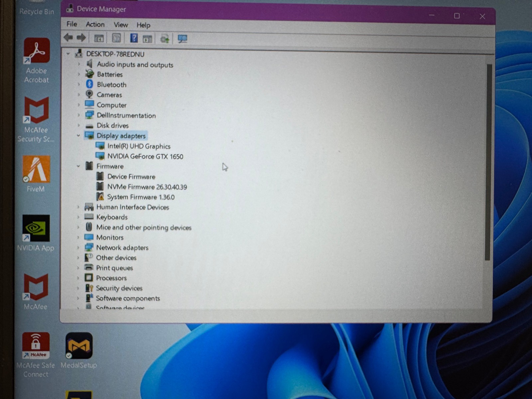Click the Security devices key icon

click(89, 288)
